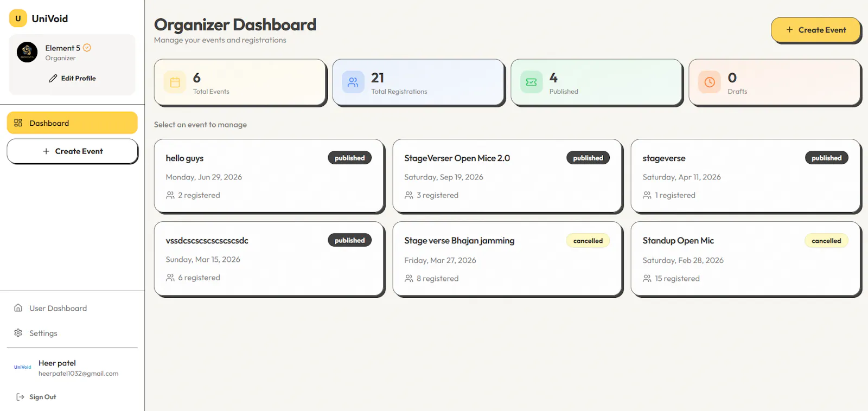The image size is (868, 411).
Task: Open the Drafts stat card
Action: coord(775,82)
